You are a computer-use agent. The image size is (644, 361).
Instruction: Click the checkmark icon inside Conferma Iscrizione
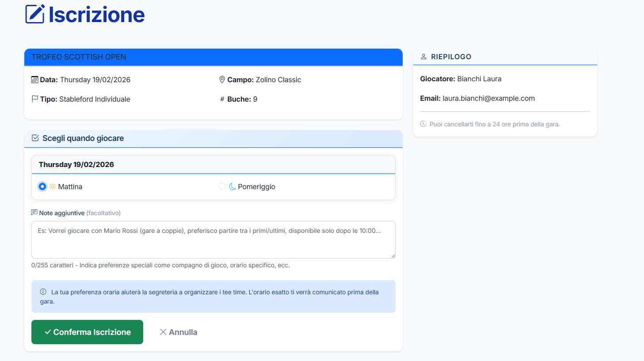tap(49, 332)
